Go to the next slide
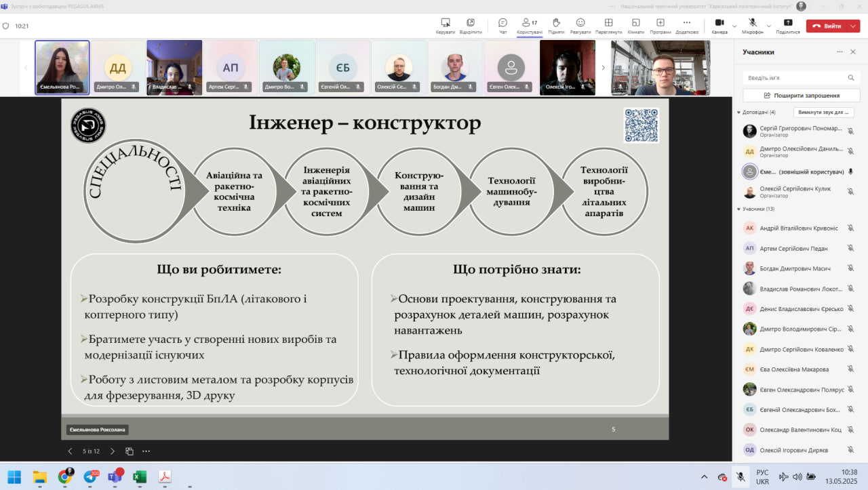This screenshot has height=490, width=868. pos(113,451)
